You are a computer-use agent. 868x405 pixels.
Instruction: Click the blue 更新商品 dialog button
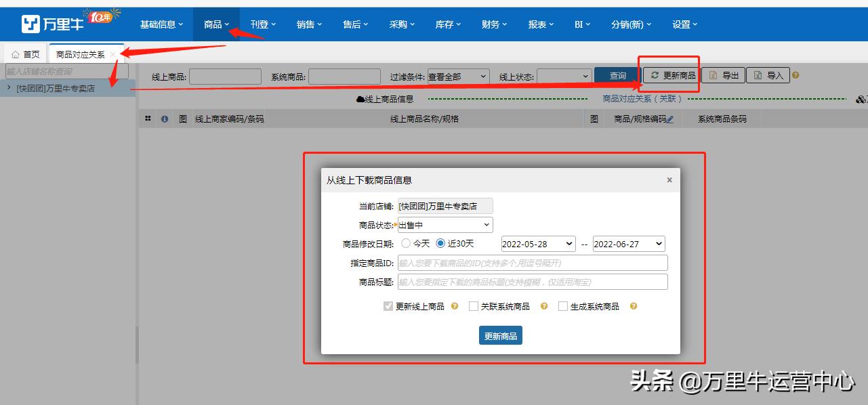(x=500, y=335)
